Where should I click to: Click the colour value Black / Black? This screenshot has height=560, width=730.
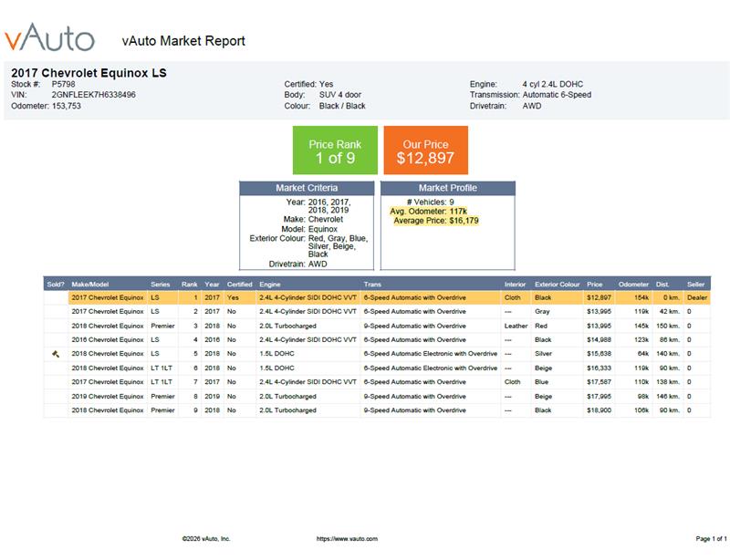click(x=342, y=106)
